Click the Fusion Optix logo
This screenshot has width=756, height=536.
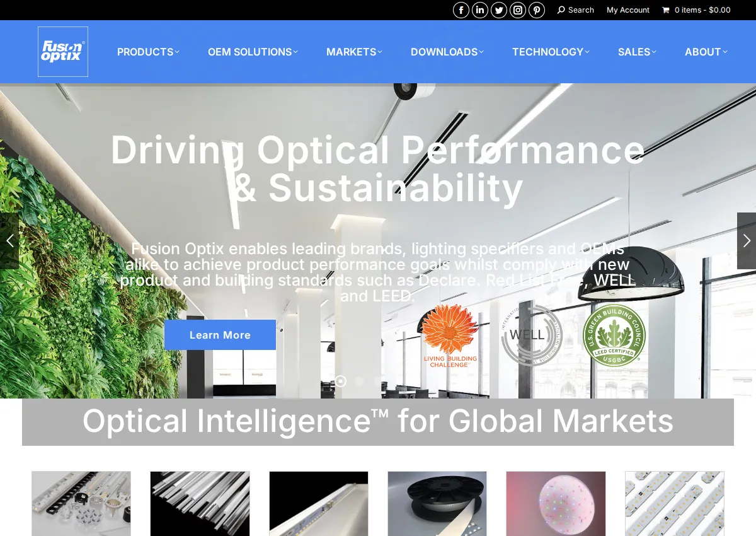[63, 52]
